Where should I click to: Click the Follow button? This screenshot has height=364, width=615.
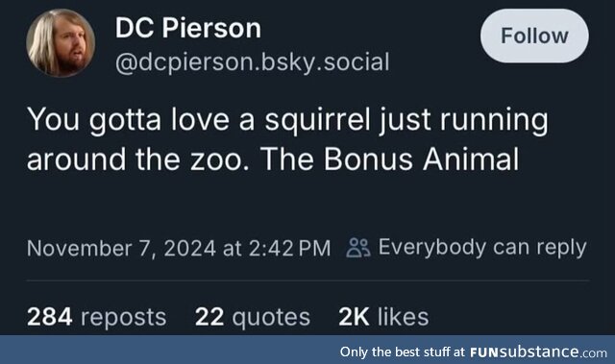[x=534, y=36]
